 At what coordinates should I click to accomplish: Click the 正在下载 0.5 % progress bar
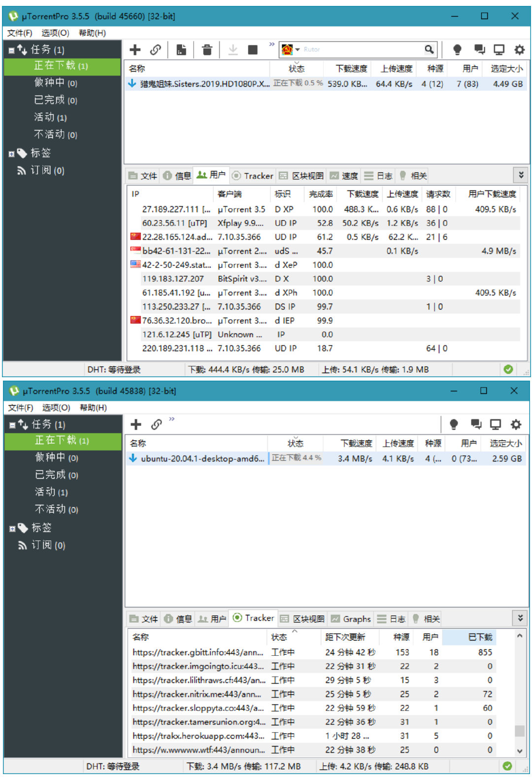298,83
